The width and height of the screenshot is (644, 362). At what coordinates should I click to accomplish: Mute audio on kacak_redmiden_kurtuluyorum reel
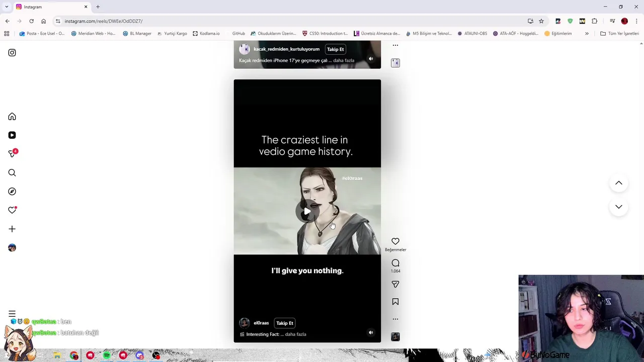click(x=371, y=59)
